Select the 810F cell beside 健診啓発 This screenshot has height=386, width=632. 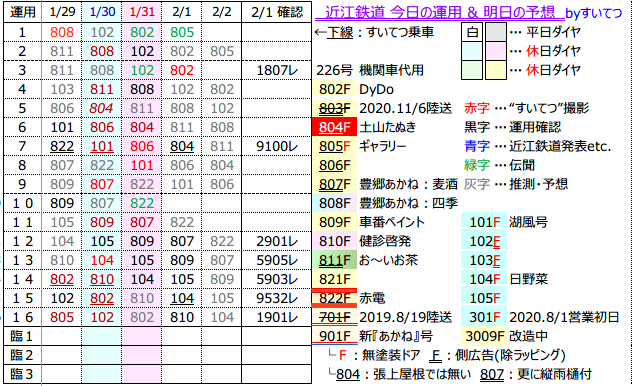pyautogui.click(x=335, y=241)
